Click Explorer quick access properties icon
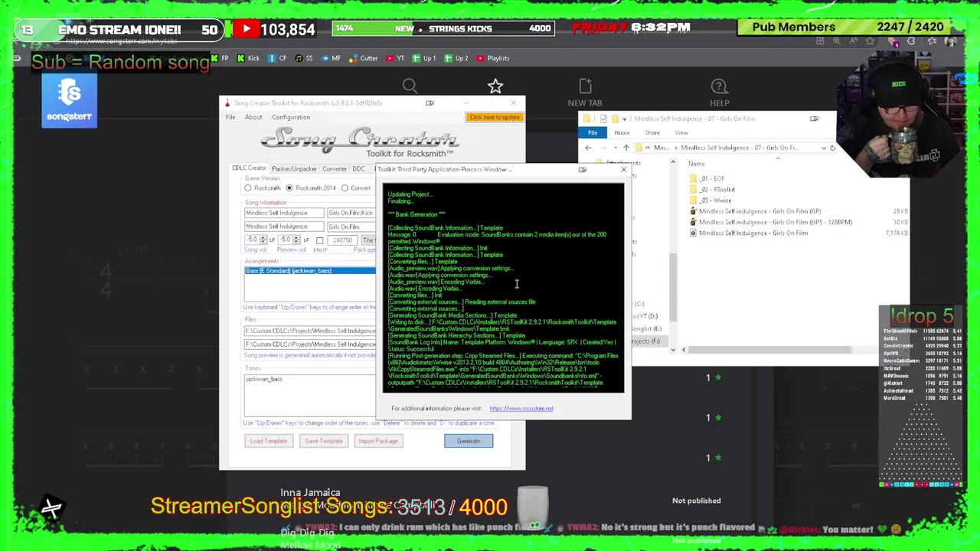 pos(603,119)
